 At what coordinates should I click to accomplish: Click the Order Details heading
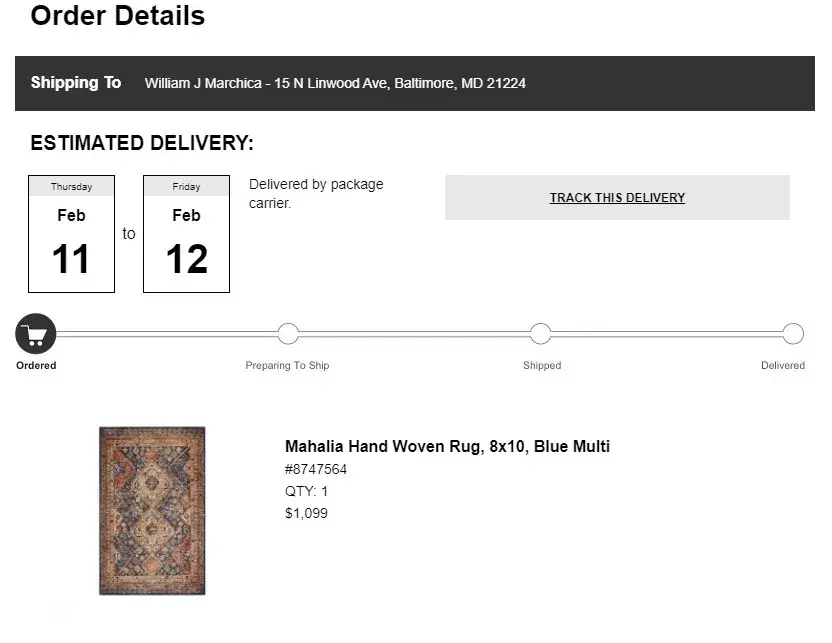tap(118, 16)
